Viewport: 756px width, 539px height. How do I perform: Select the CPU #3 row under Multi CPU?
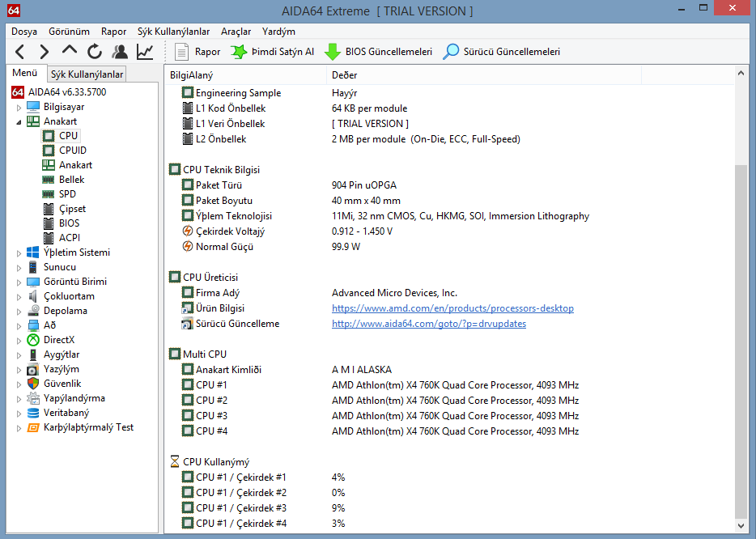point(450,415)
